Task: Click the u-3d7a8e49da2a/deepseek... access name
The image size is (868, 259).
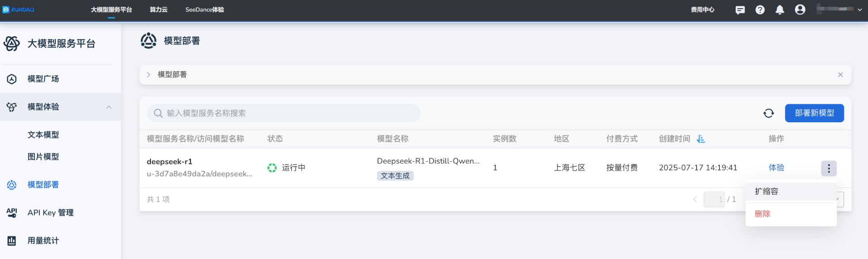Action: tap(199, 174)
